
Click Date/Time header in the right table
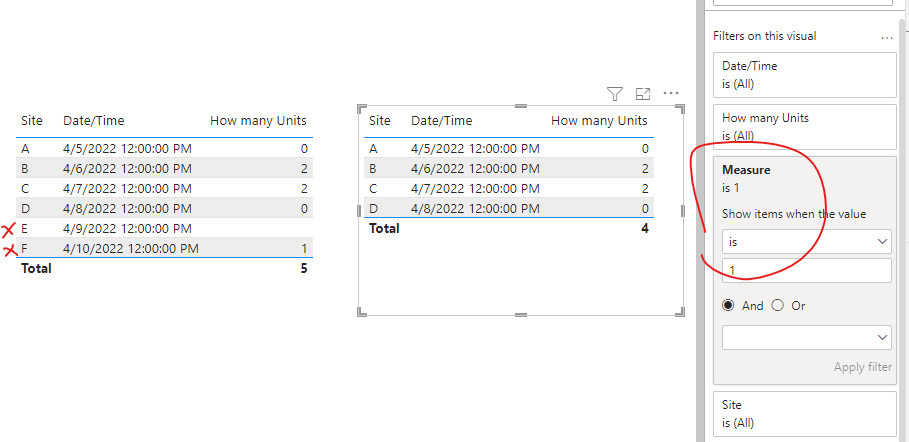pyautogui.click(x=442, y=121)
